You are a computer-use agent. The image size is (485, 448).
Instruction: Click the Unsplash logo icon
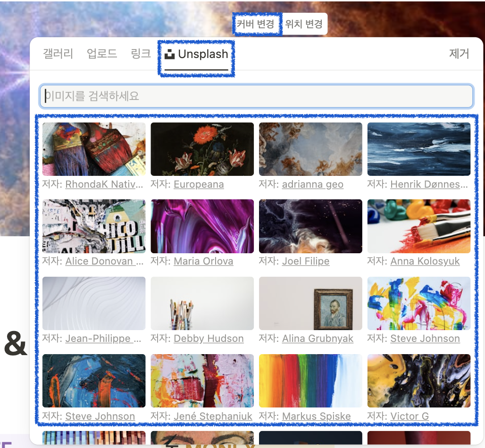click(170, 54)
